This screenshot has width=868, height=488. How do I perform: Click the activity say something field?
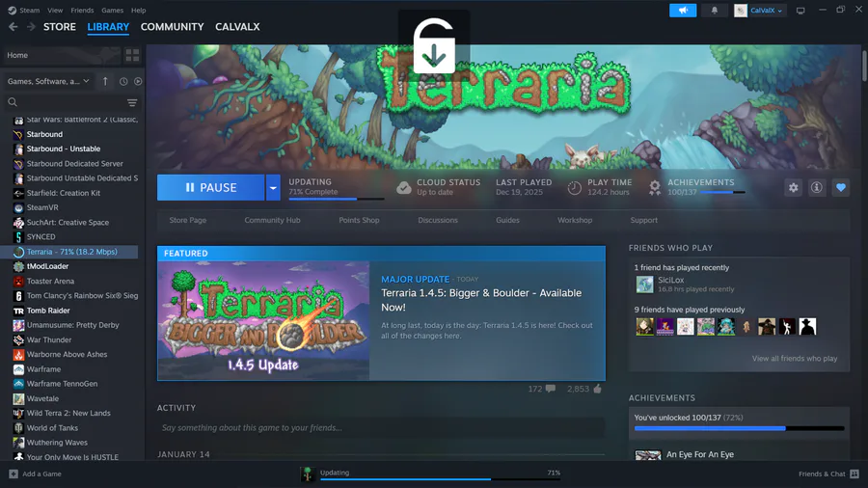(381, 427)
